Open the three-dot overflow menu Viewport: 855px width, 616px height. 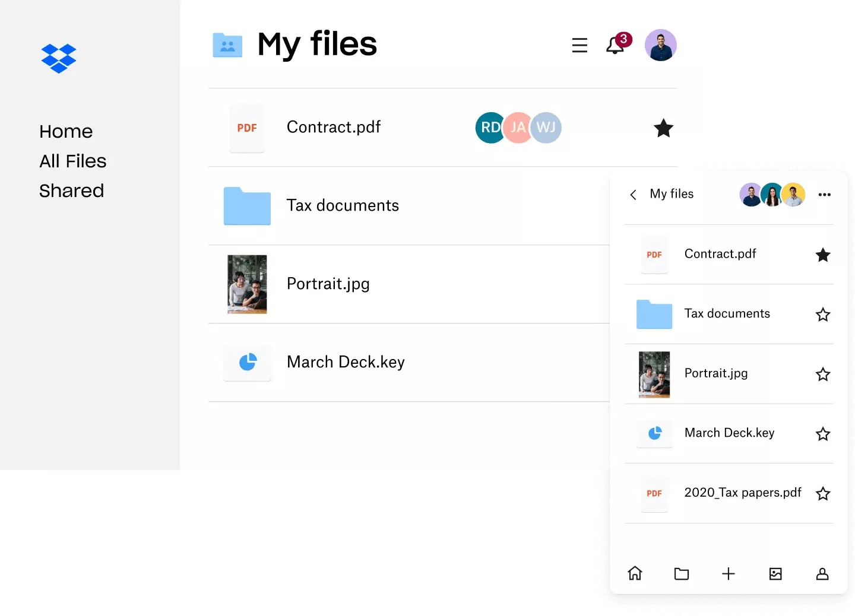pyautogui.click(x=825, y=195)
